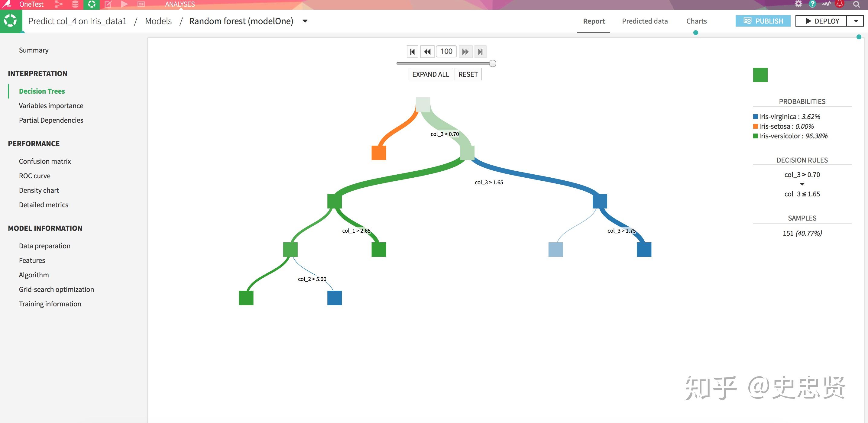
Task: Click the go-to-first-tree navigation icon
Action: coord(412,51)
